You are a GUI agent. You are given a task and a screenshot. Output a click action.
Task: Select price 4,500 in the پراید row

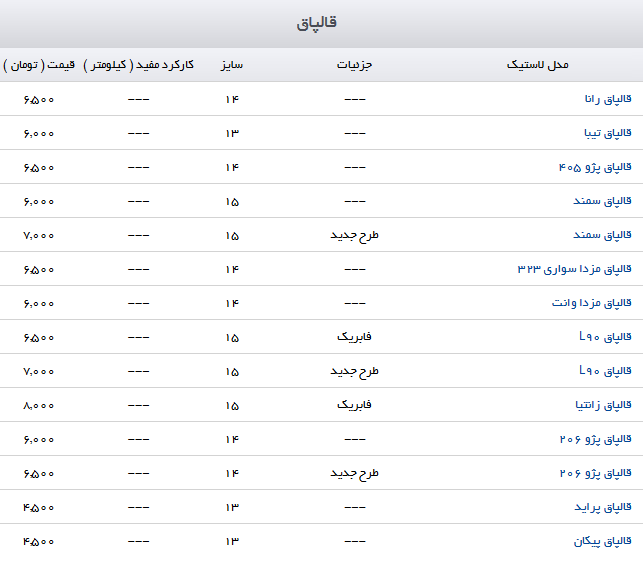coord(39,508)
